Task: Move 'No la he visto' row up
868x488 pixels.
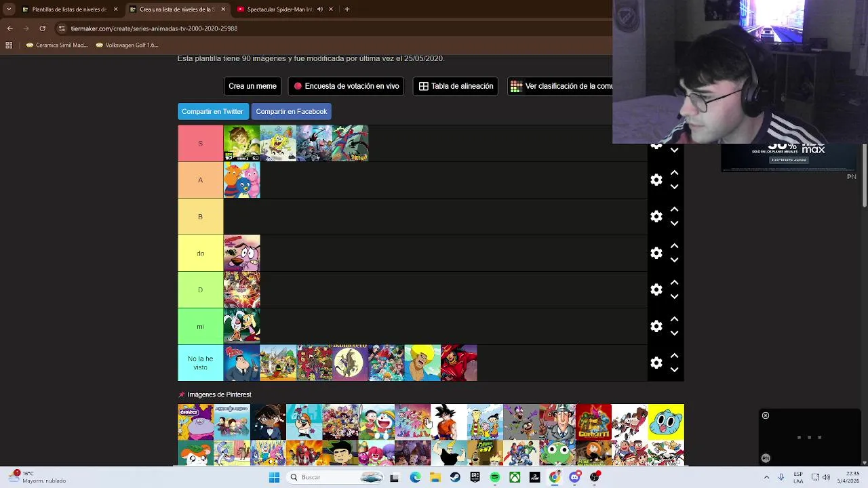Action: [674, 356]
